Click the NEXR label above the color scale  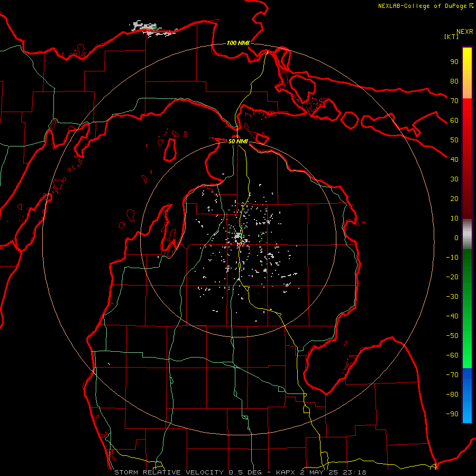pos(465,32)
